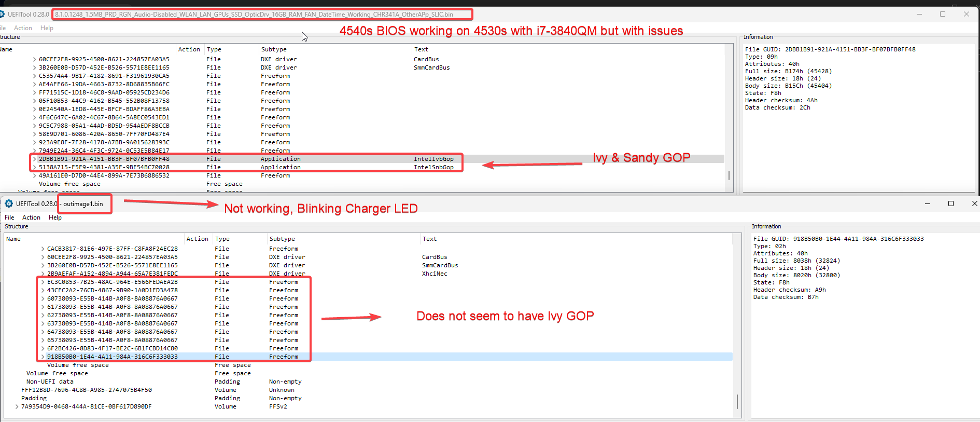Select the 05F10B53-44C9-4162 file row
This screenshot has width=980, height=422.
pos(362,101)
